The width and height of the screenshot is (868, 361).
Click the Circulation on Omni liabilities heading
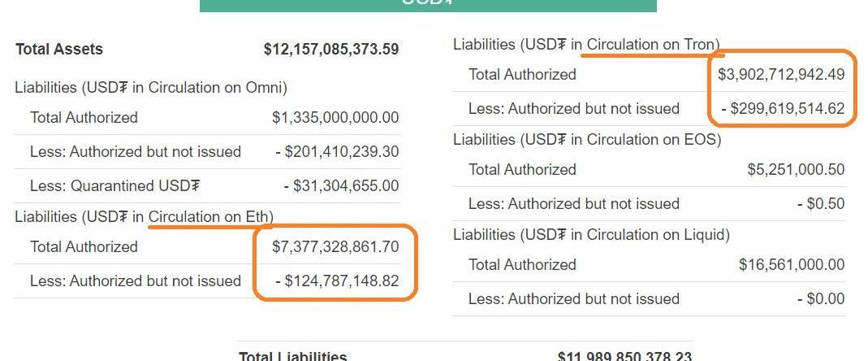(x=151, y=87)
